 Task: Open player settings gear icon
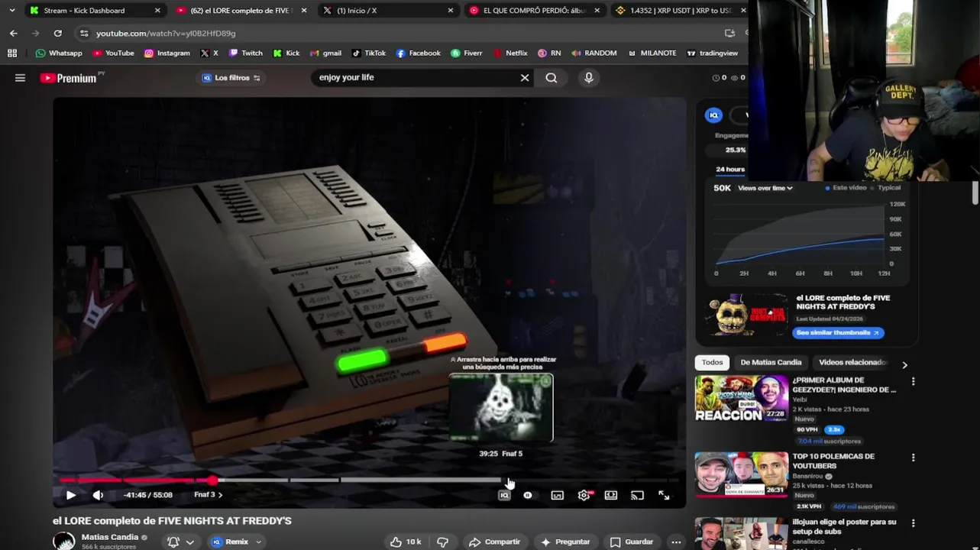coord(584,495)
